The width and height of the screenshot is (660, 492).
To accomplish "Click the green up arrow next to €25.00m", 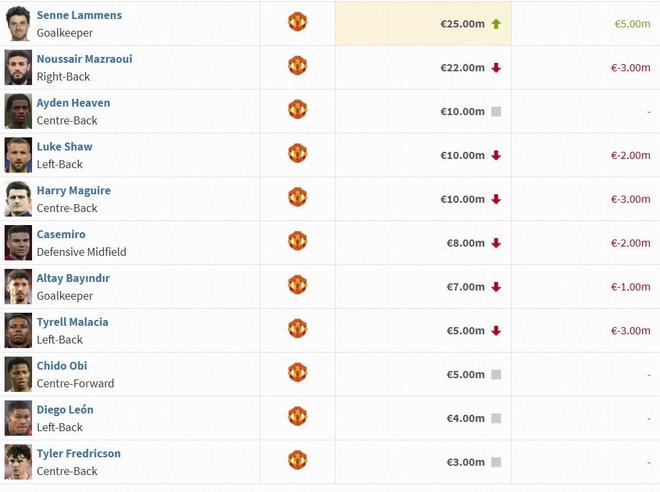I will click(x=496, y=24).
